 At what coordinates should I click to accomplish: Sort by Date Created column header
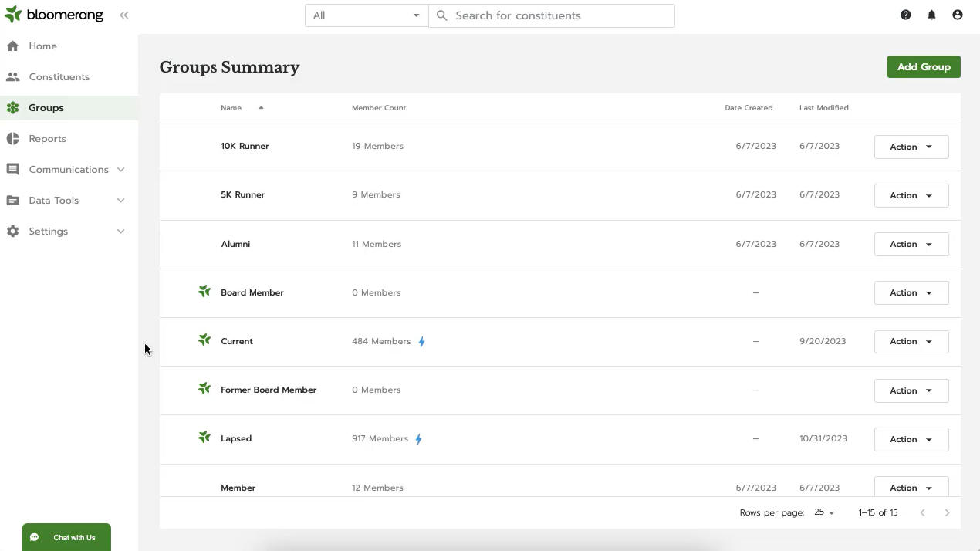749,108
